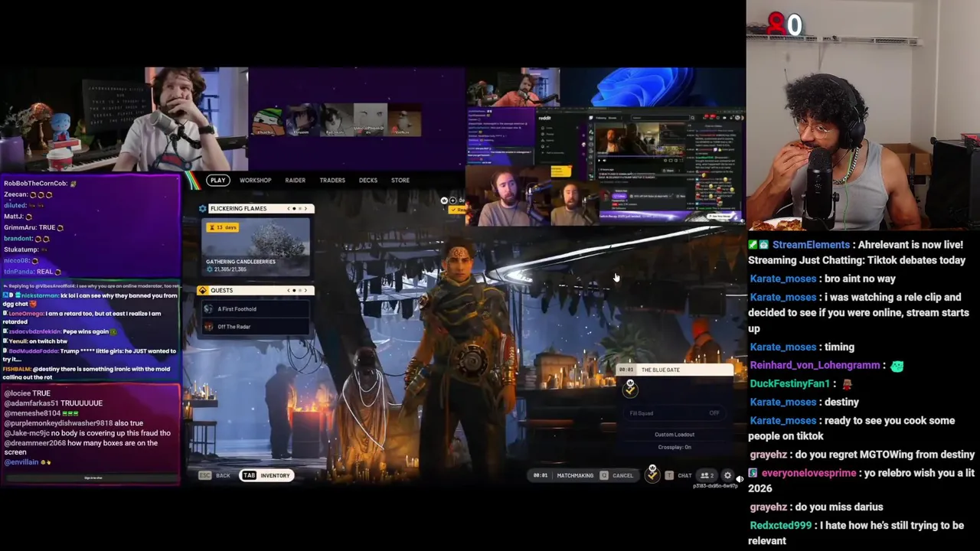The image size is (980, 551).
Task: Click the yellow Quests diamond icon
Action: click(x=203, y=290)
